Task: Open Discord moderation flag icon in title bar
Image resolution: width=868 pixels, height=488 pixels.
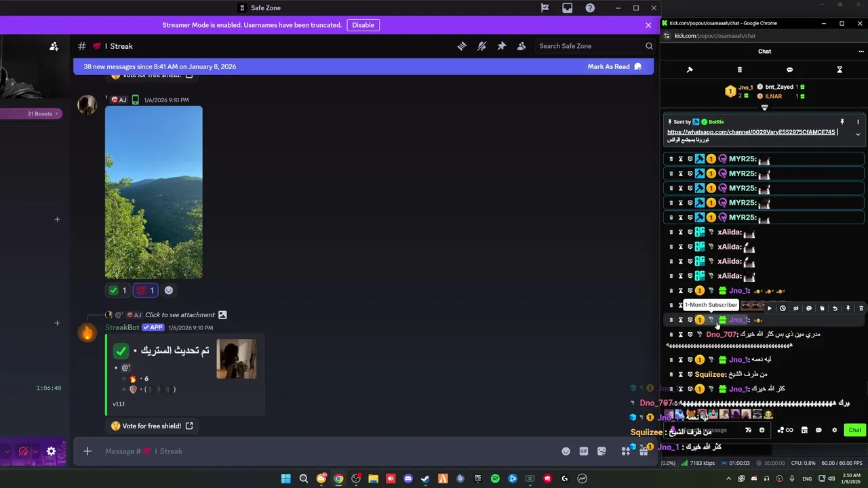Action: click(x=545, y=8)
